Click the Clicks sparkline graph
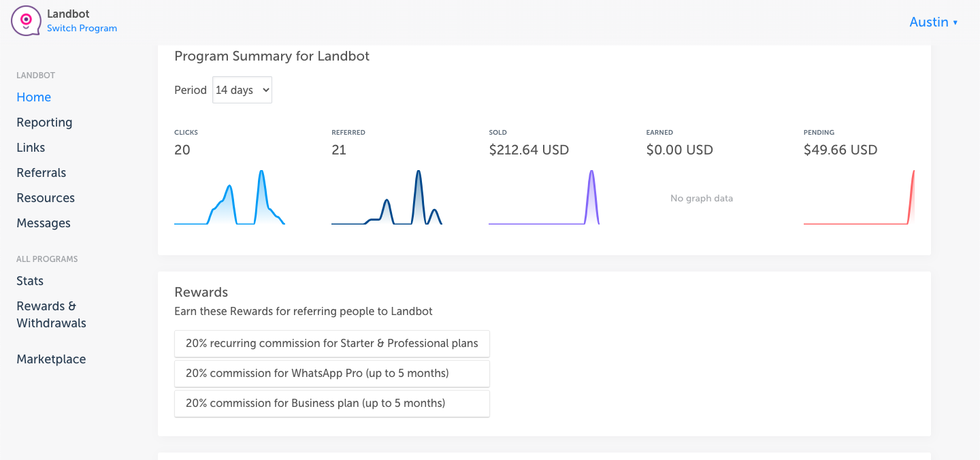The image size is (980, 460). point(229,197)
